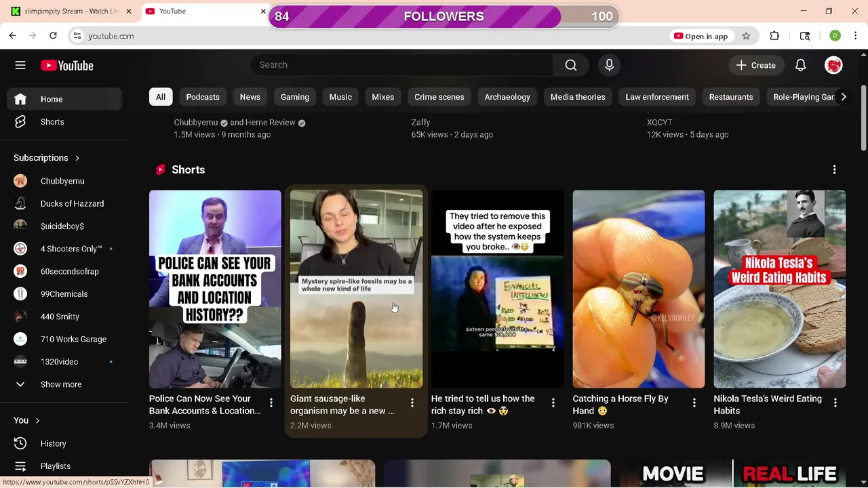Select the Law enforcement chip
Image resolution: width=868 pixels, height=488 pixels.
coord(657,97)
